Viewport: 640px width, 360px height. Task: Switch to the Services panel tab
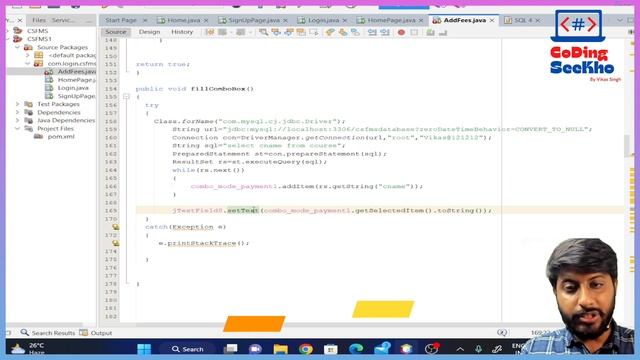coord(64,20)
